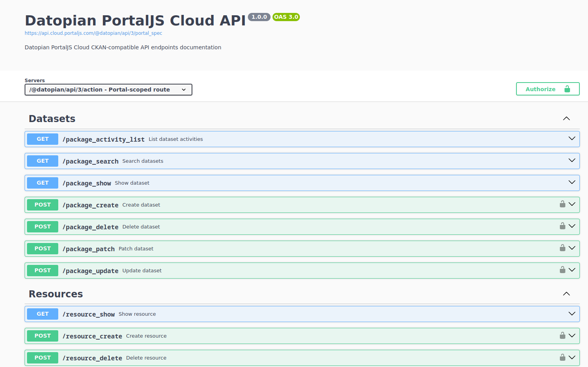The height and width of the screenshot is (367, 588).
Task: Click POST badge of /package_patch
Action: (43, 248)
